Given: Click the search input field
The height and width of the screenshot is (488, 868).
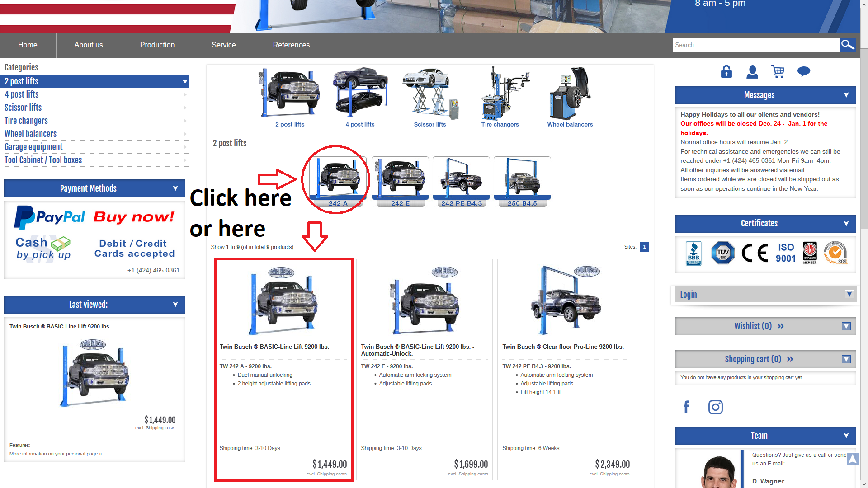Looking at the screenshot, I should click(756, 45).
